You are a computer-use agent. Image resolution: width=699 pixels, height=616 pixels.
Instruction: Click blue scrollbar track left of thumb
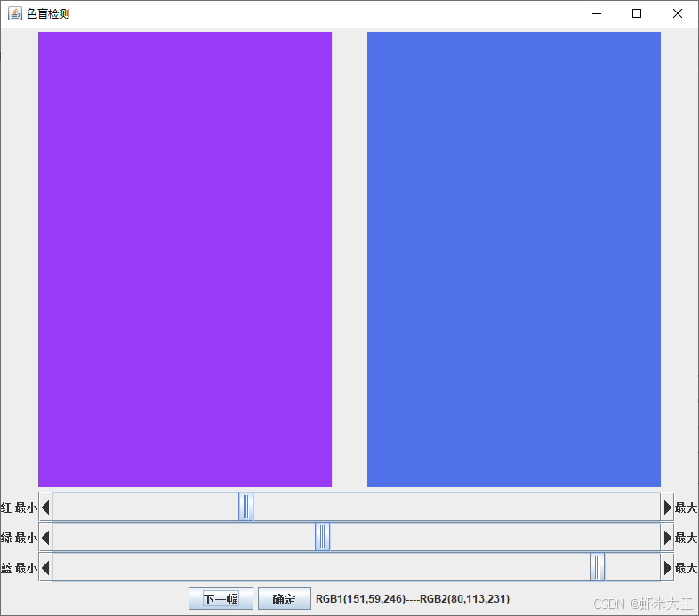(320, 567)
